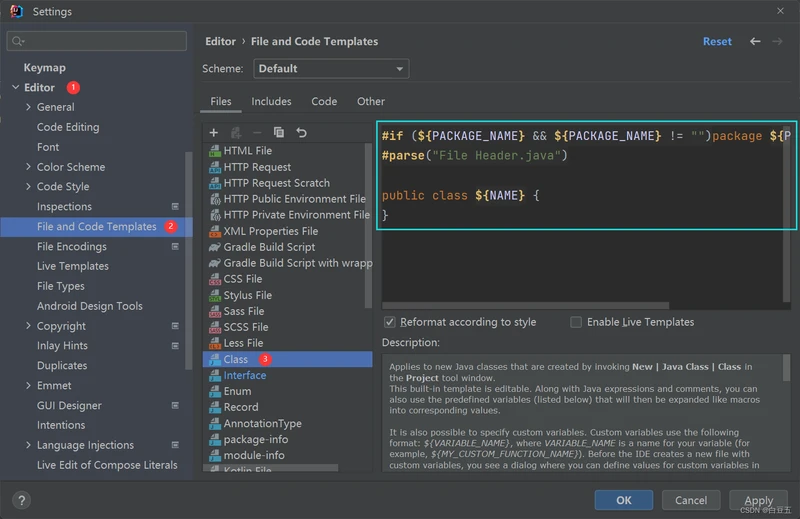Switch to the Includes tab

(271, 102)
